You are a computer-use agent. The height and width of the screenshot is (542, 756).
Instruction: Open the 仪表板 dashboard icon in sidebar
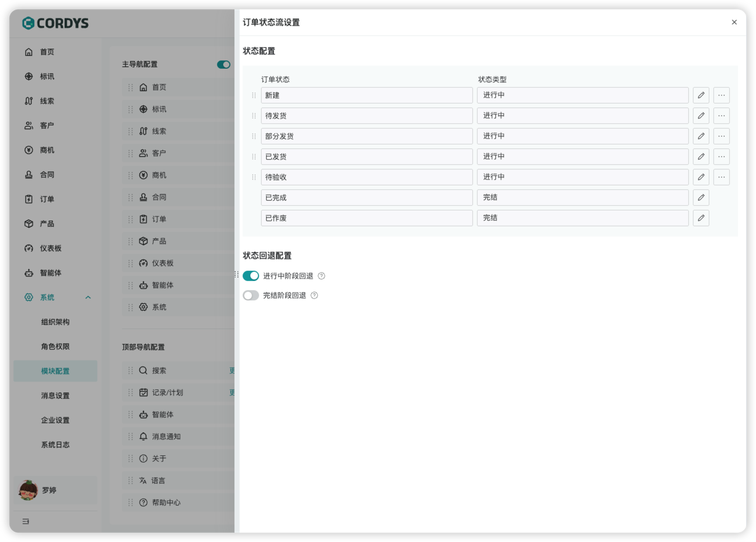pos(29,248)
